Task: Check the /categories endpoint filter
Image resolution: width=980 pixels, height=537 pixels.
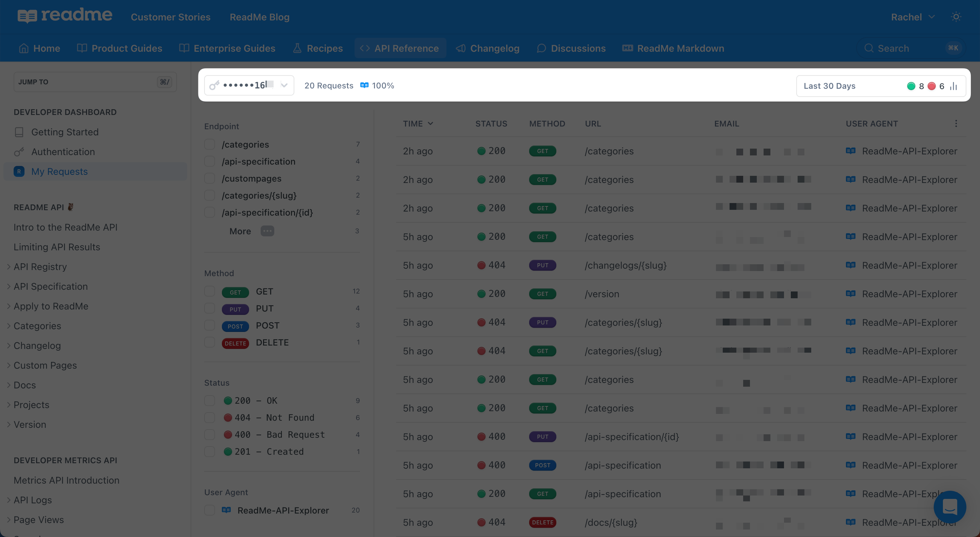Action: point(210,145)
